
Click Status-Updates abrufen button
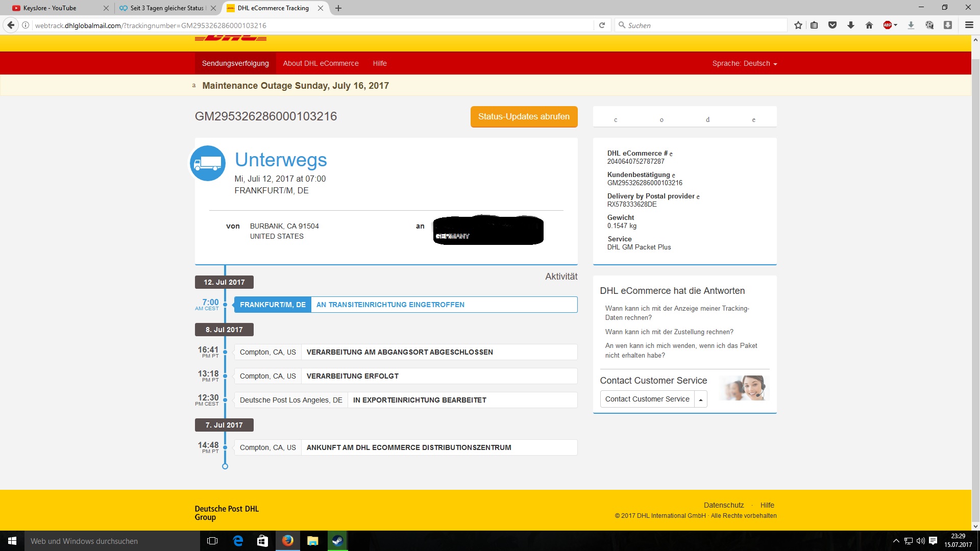524,117
